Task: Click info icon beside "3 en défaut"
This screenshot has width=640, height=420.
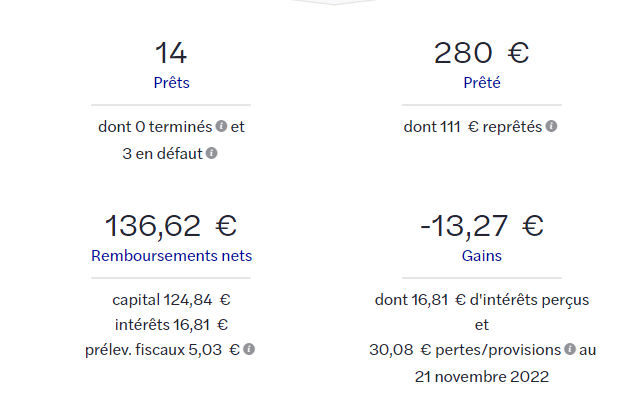Action: click(x=212, y=153)
